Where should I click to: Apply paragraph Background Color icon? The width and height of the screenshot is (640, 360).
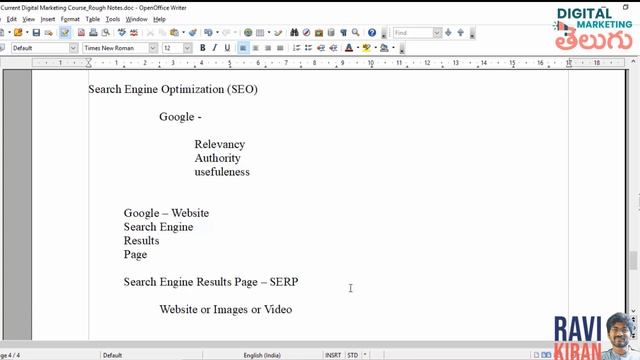(x=384, y=48)
